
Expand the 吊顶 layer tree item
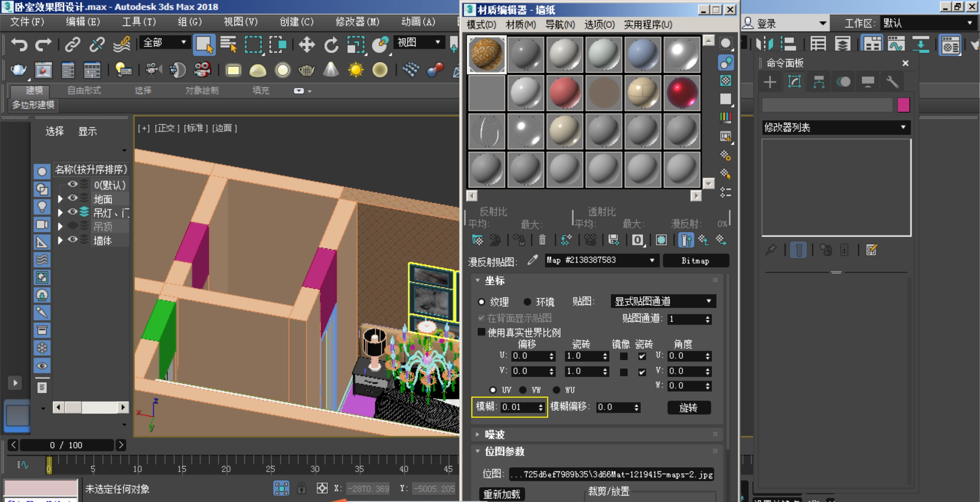click(x=60, y=227)
